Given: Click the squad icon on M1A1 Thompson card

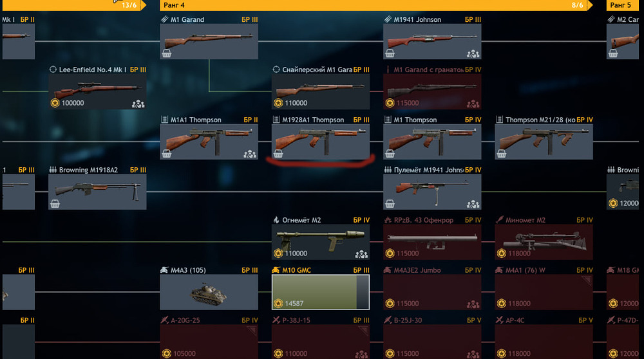Looking at the screenshot, I should [x=250, y=154].
